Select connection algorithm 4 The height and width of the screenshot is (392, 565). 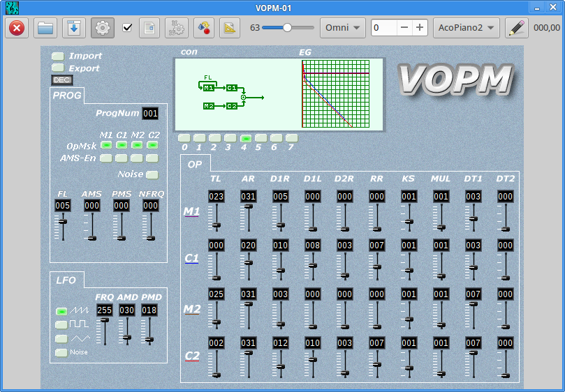[246, 138]
